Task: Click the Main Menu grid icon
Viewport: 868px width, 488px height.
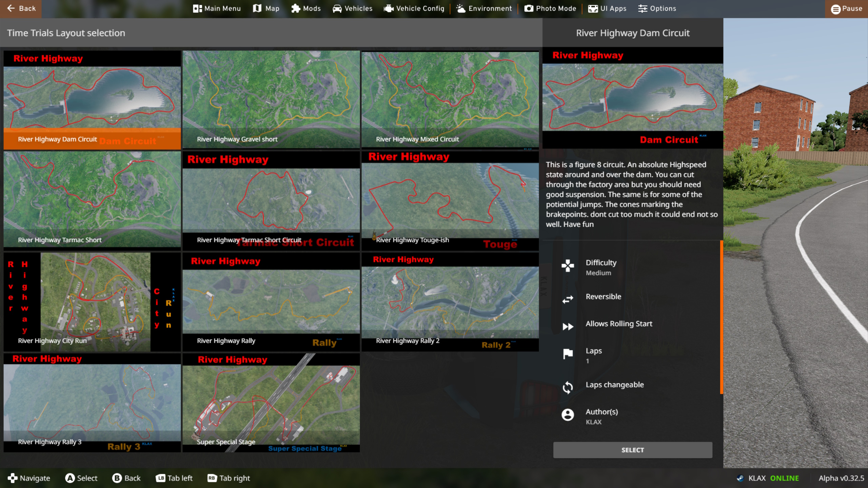Action: (197, 9)
